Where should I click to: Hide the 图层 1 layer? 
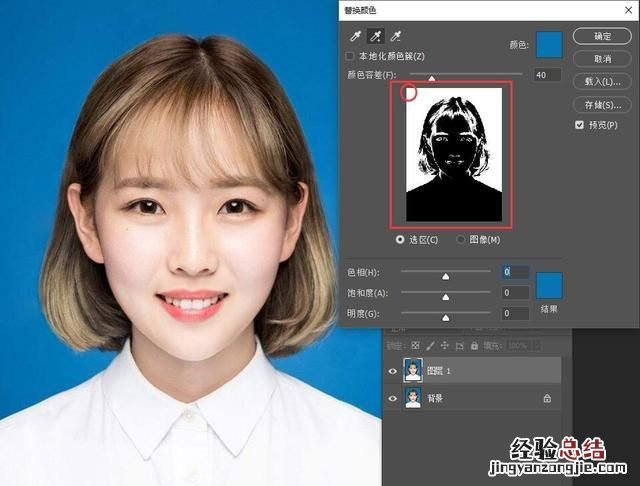click(x=392, y=371)
